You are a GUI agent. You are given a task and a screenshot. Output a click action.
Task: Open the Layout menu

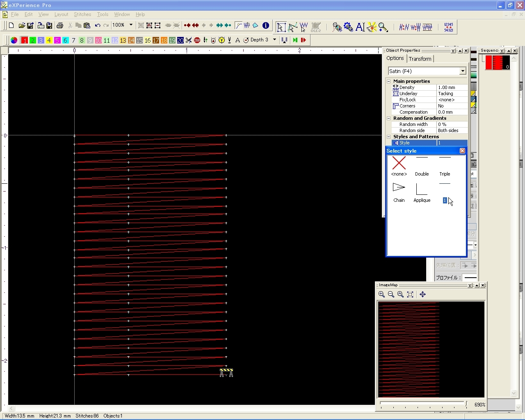pos(61,14)
